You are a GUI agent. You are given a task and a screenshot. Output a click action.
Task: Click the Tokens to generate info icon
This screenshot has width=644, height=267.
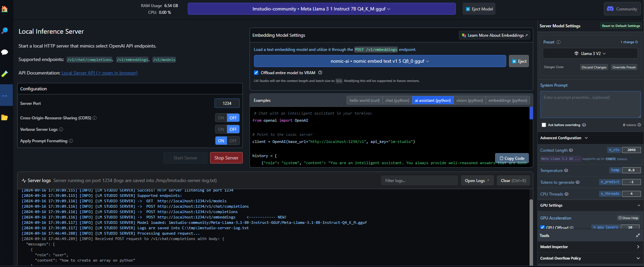point(577,182)
